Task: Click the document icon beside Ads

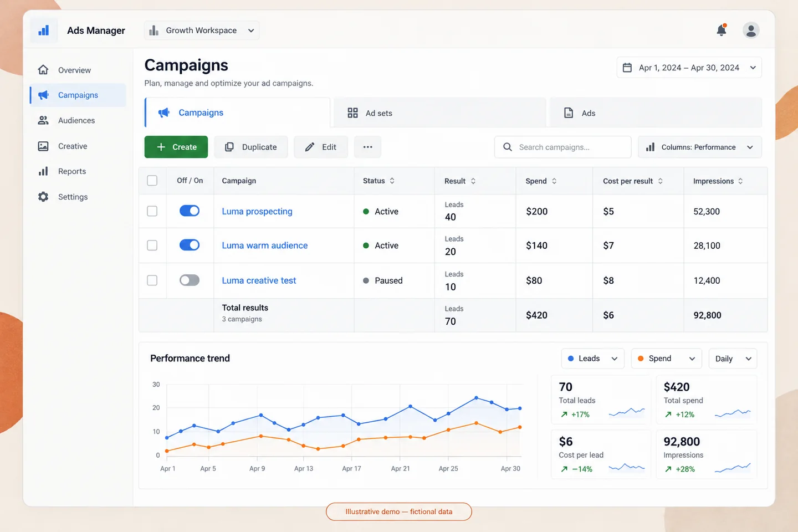Action: click(x=569, y=113)
